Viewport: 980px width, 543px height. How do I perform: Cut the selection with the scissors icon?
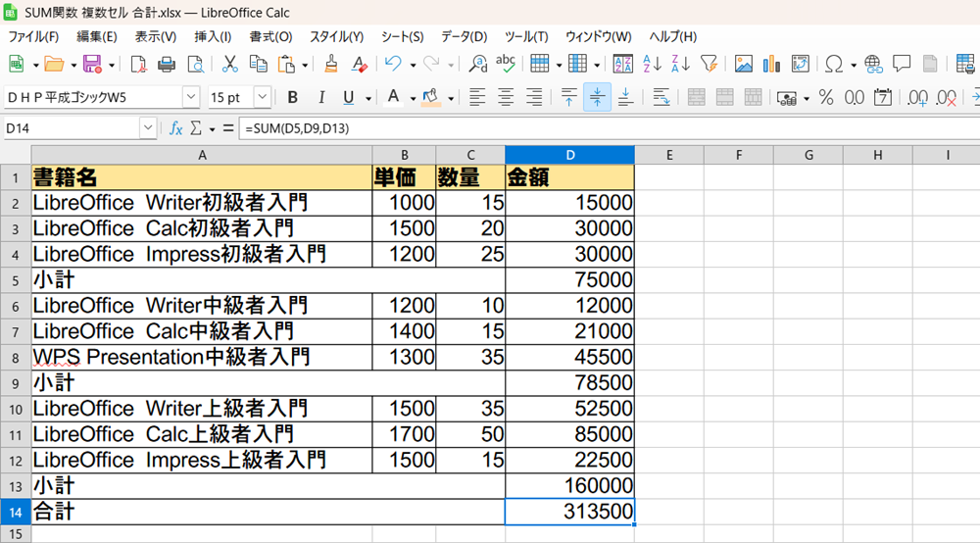click(x=229, y=64)
